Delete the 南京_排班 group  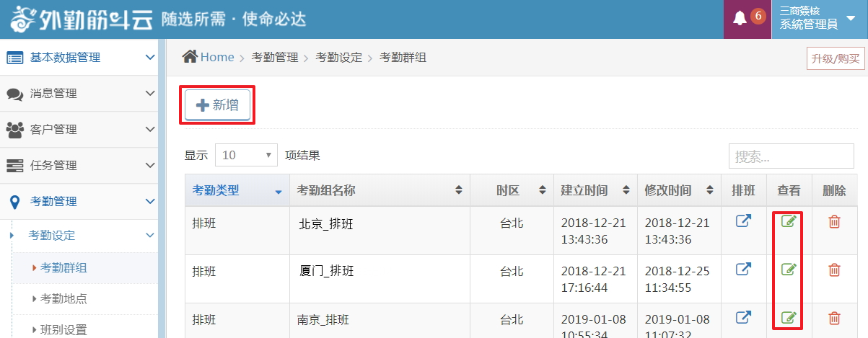[x=834, y=318]
